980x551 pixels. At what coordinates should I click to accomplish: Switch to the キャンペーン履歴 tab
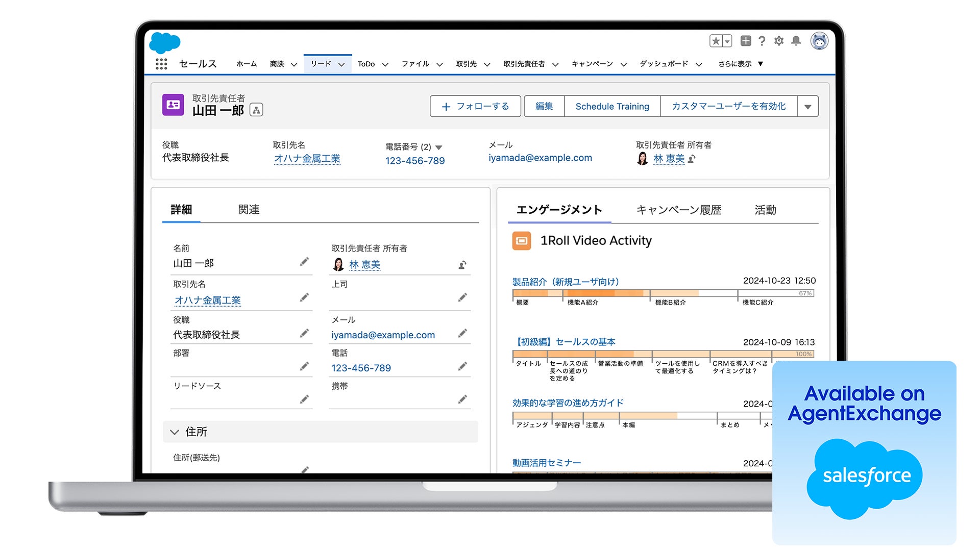click(x=679, y=210)
